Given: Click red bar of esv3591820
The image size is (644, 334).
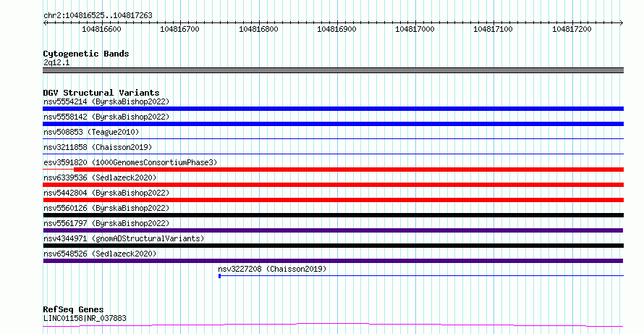Looking at the screenshot, I should [349, 170].
